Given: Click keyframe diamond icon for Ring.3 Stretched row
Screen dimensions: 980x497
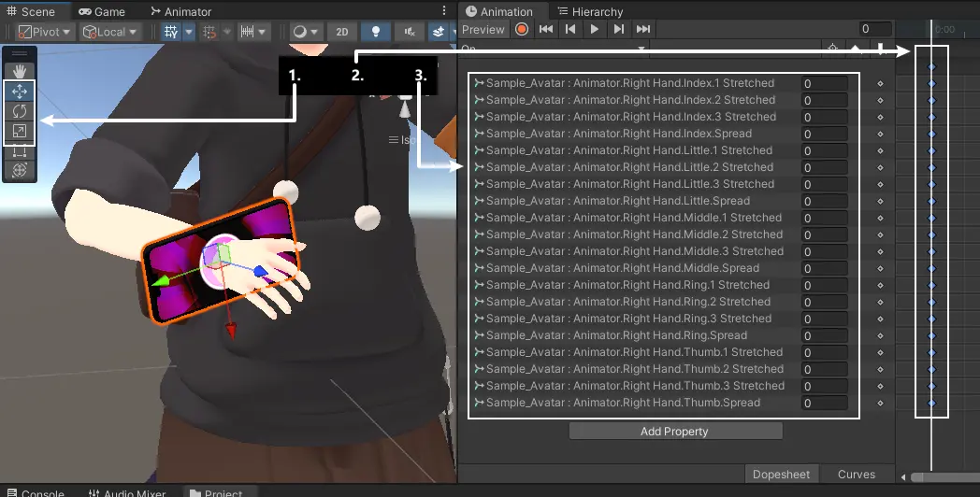Looking at the screenshot, I should click(x=880, y=319).
